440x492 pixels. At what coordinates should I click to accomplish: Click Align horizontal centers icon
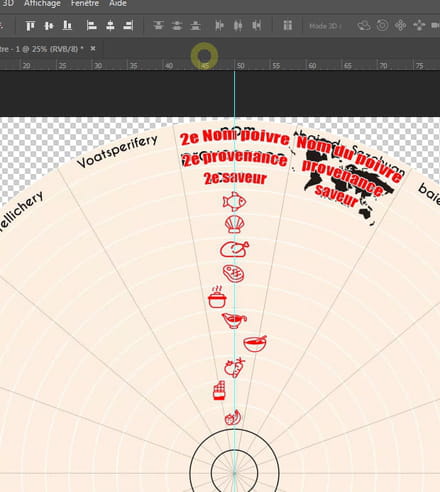click(110, 26)
